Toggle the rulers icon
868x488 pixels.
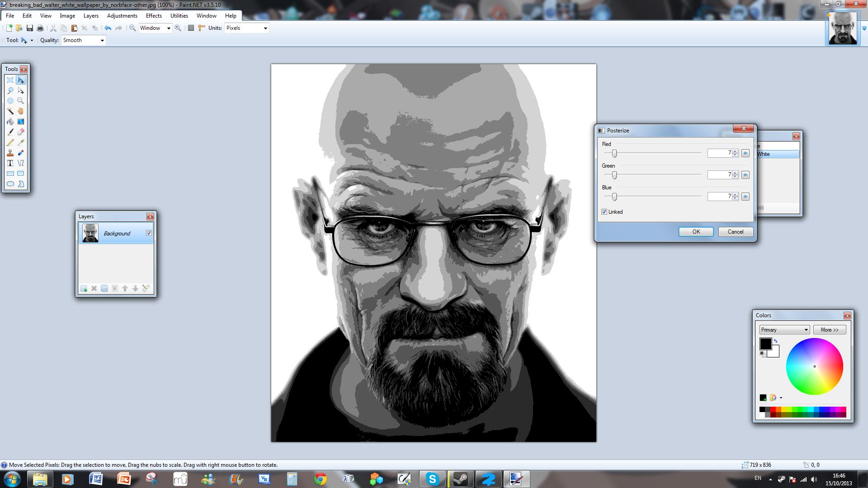[202, 28]
